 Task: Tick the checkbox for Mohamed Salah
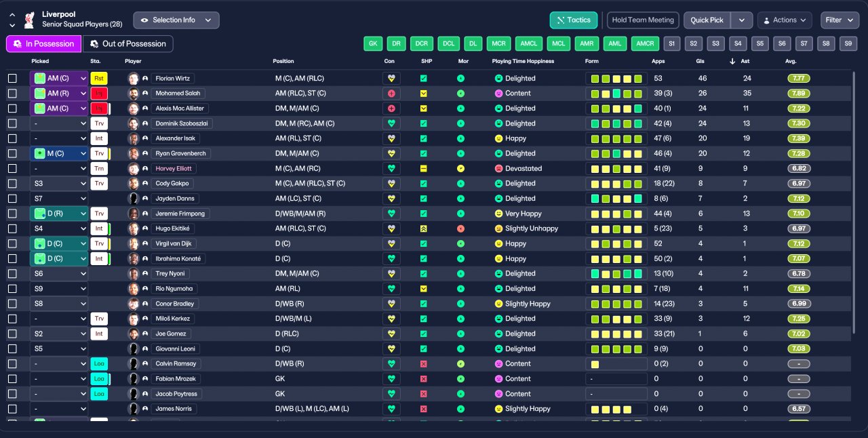click(12, 94)
